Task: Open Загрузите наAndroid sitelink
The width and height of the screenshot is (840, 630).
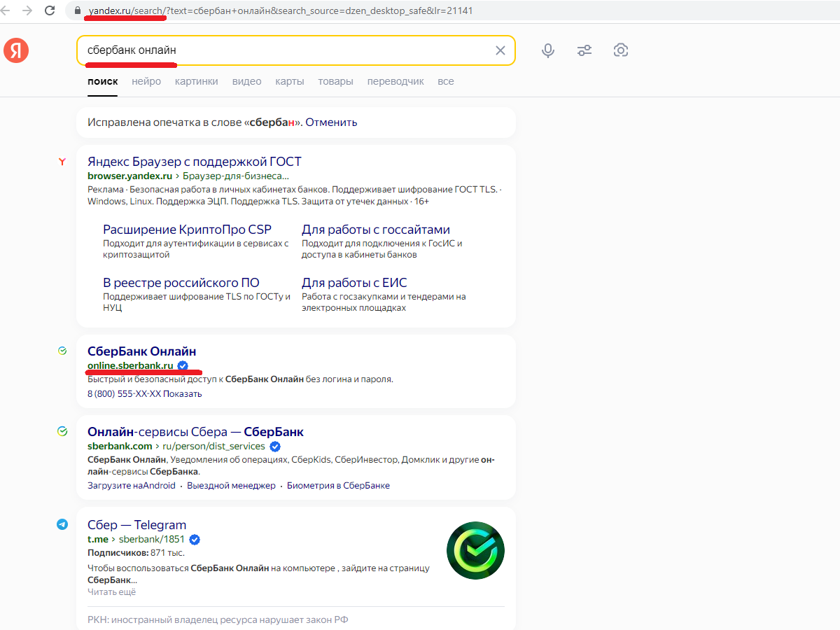Action: [x=132, y=485]
